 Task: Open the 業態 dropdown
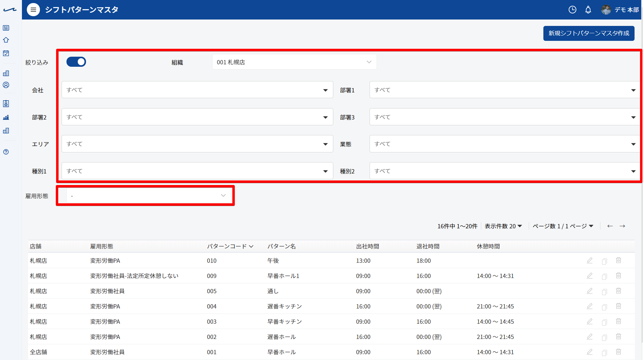505,144
